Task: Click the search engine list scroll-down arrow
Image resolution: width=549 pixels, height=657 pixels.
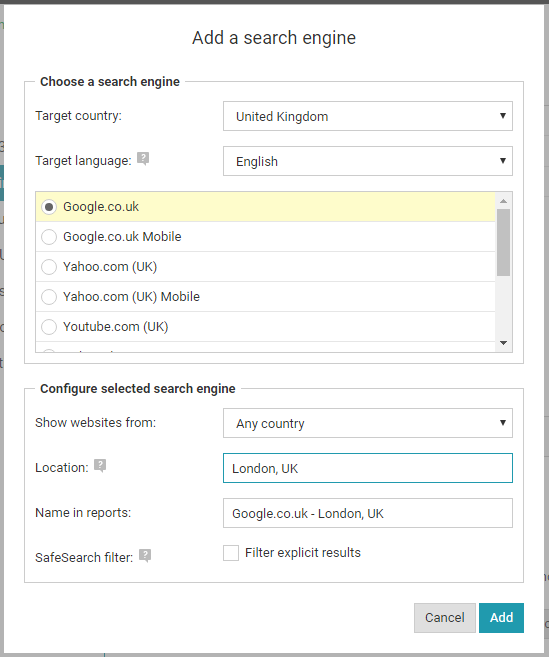Action: [503, 343]
